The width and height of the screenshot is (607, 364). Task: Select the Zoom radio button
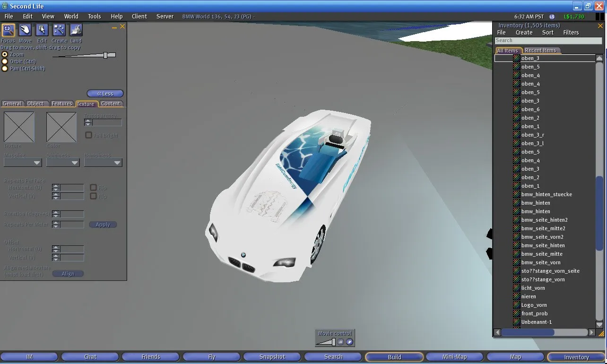5,54
